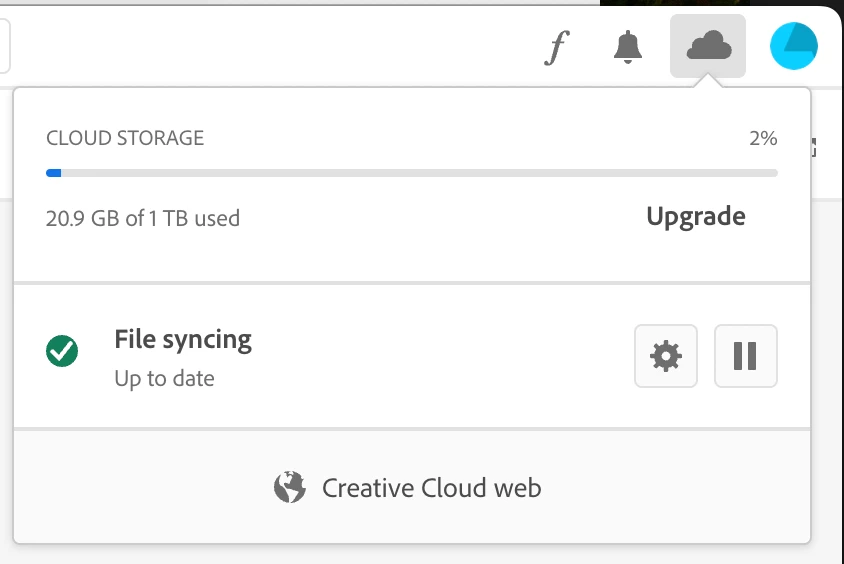
Task: Click the CLOUD STORAGE heading
Action: (x=125, y=138)
